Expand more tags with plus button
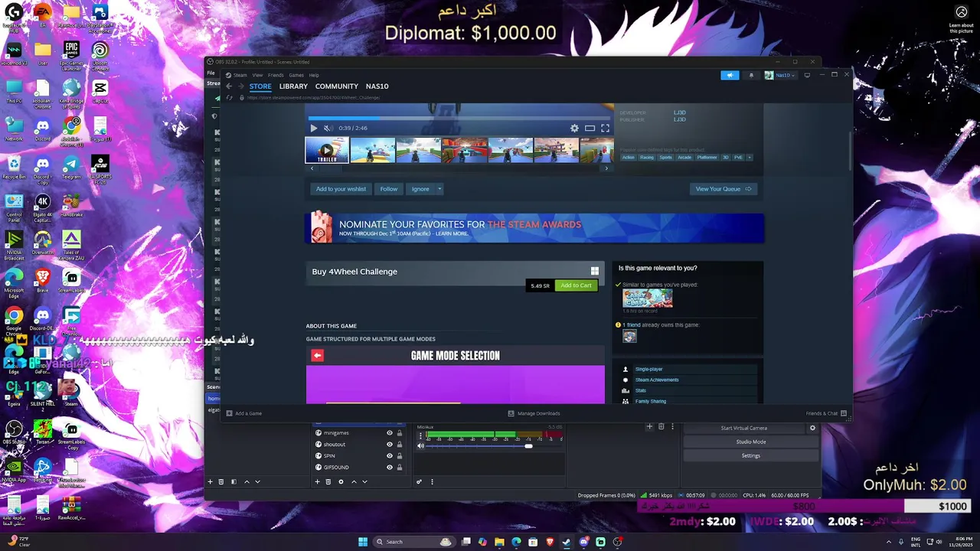Image resolution: width=980 pixels, height=551 pixels. pos(750,157)
